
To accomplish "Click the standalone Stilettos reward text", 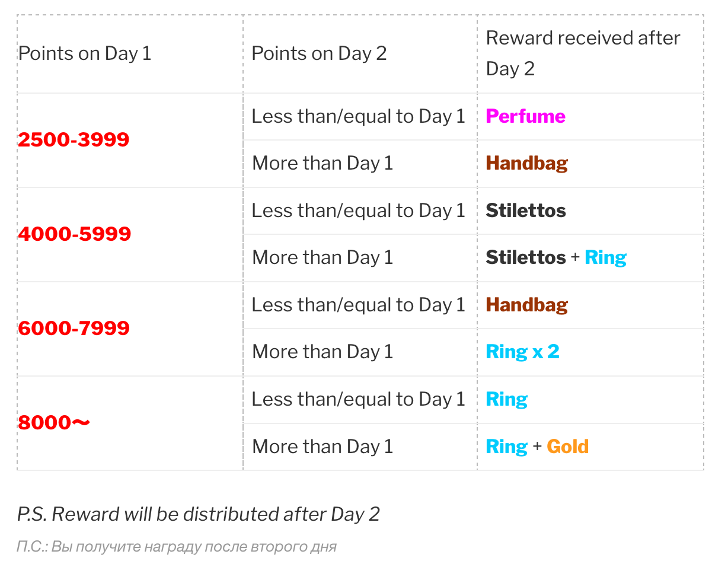I will tap(525, 211).
